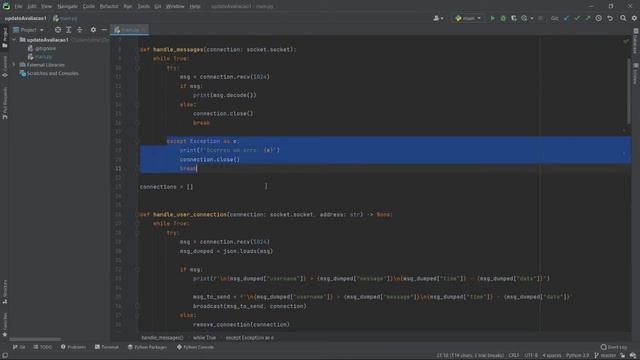Toggle the Structure tool window sidebar button
640x360 pixels.
tap(5, 291)
